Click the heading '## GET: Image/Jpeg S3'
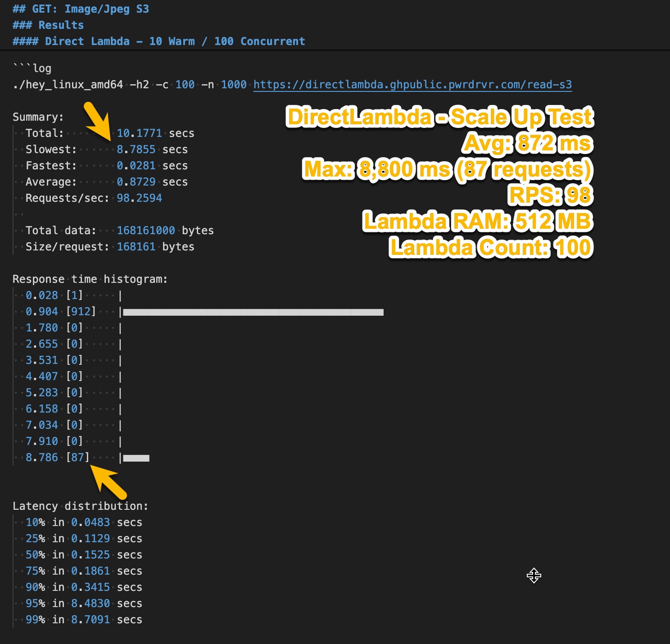670x644 pixels. (81, 9)
